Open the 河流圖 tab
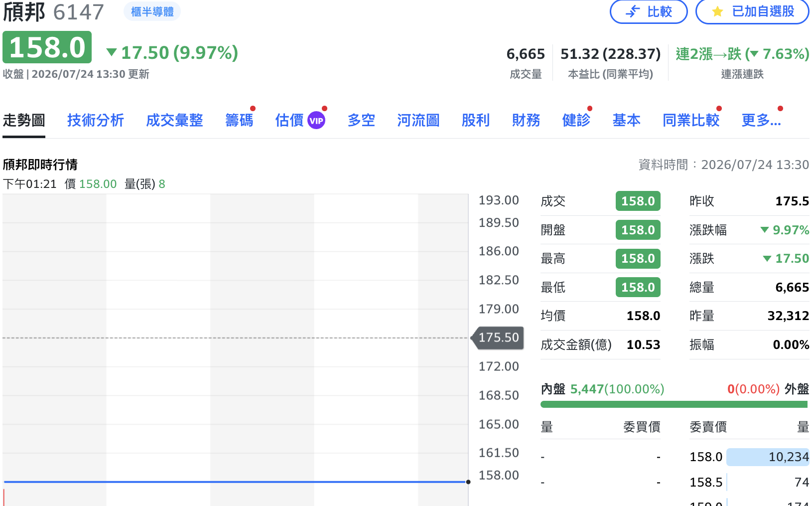The width and height of the screenshot is (812, 506). 418,120
